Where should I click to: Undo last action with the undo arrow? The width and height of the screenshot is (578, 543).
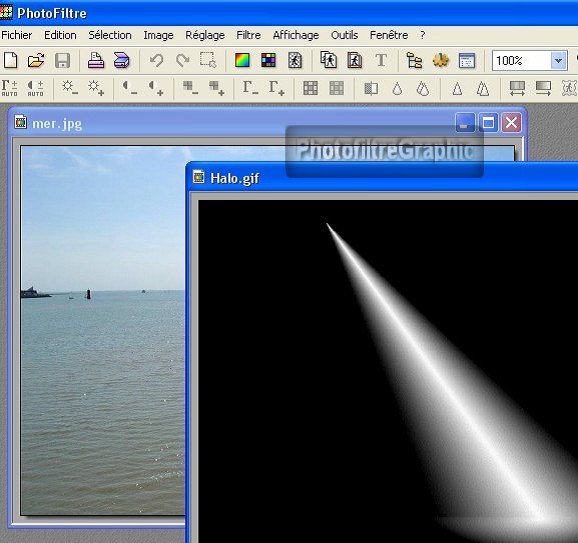tap(157, 60)
